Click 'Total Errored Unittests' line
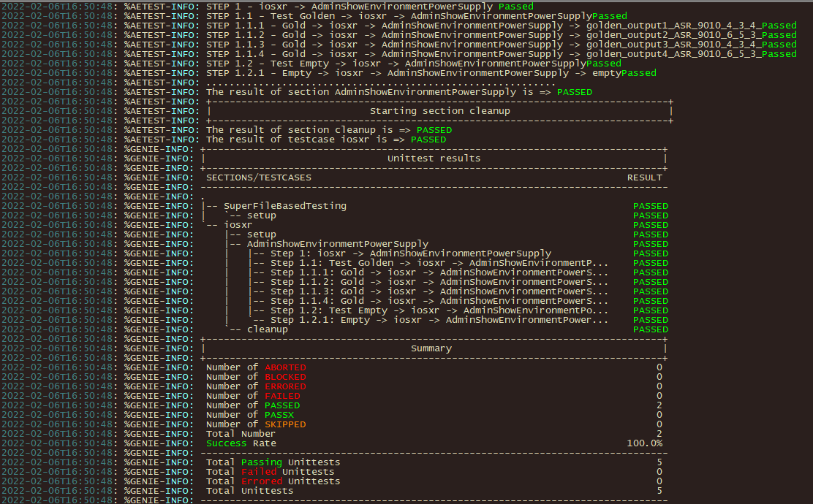Screen dimensions: 813x504 [273, 481]
